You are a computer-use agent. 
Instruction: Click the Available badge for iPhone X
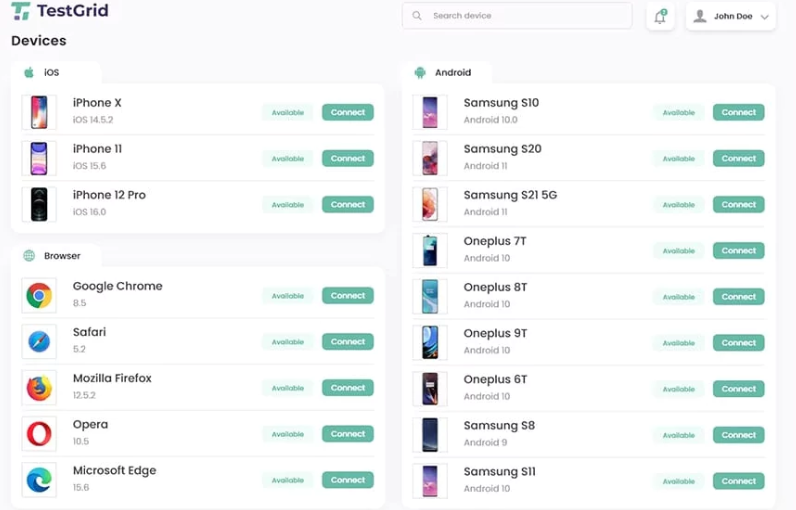click(288, 113)
